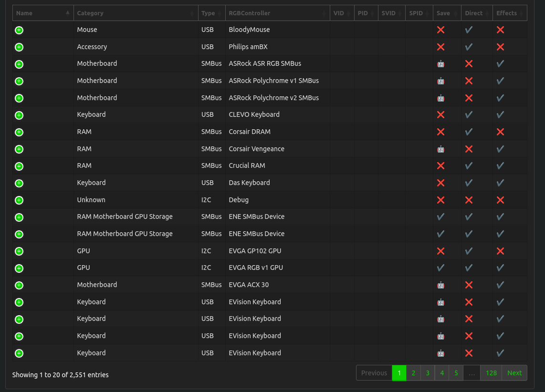This screenshot has height=392, width=545.
Task: Expand the EVGA ACX 30 row
Action: point(19,285)
